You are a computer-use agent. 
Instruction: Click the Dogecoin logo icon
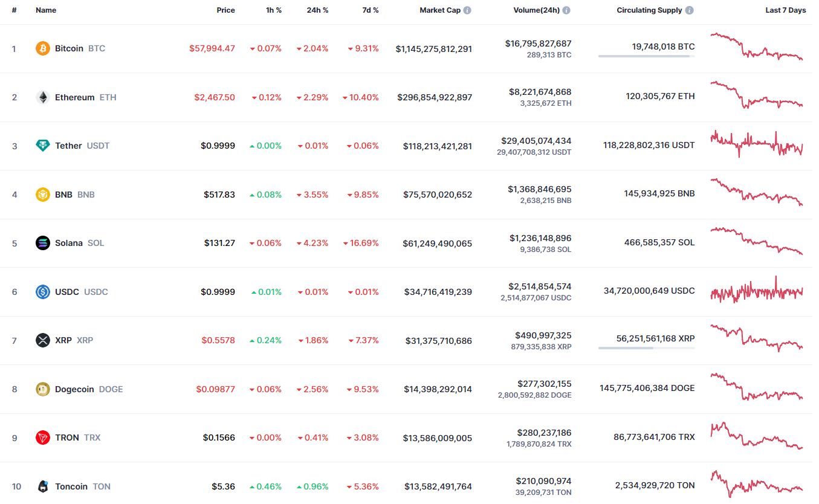click(x=43, y=389)
